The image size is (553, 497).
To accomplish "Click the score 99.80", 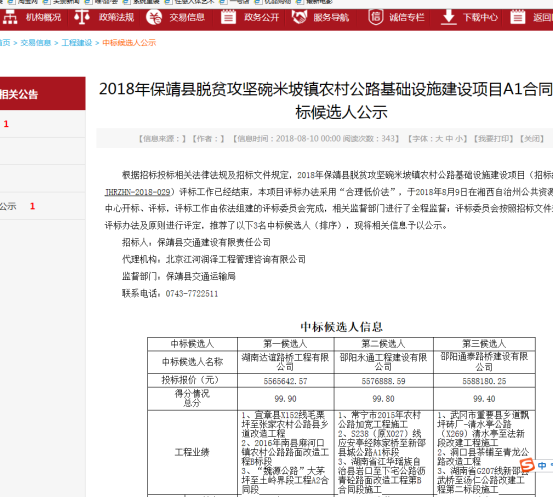I will click(383, 399).
